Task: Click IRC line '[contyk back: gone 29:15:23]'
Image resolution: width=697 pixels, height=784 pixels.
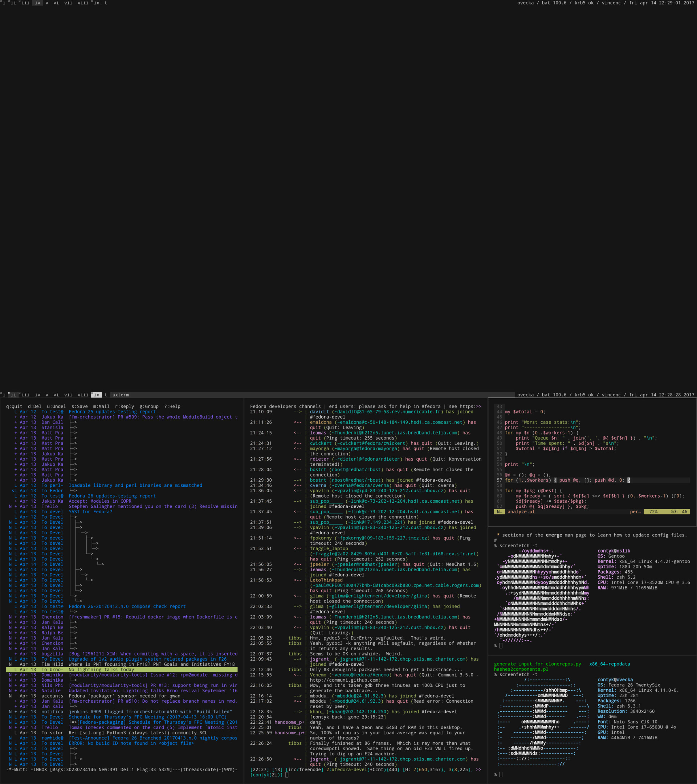Action: click(x=347, y=717)
